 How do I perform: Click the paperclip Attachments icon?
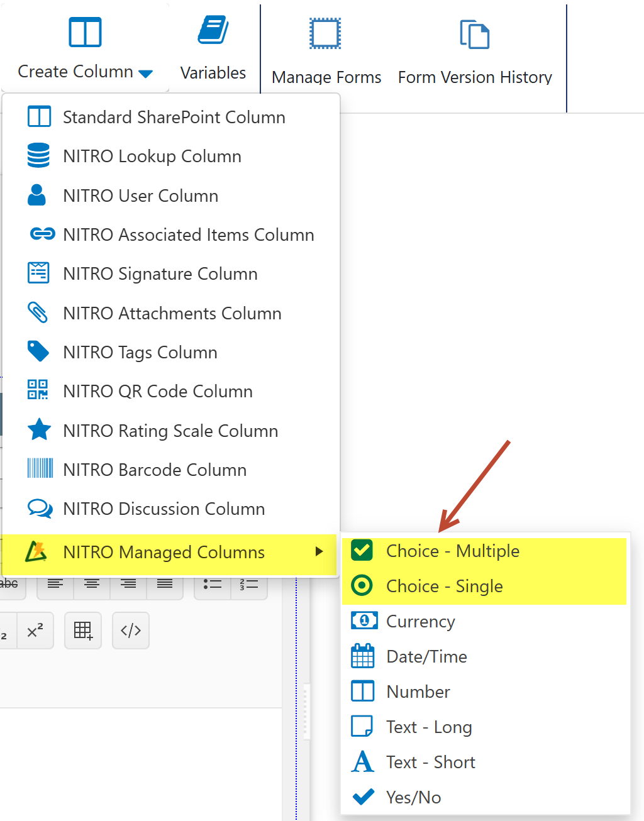pos(38,312)
